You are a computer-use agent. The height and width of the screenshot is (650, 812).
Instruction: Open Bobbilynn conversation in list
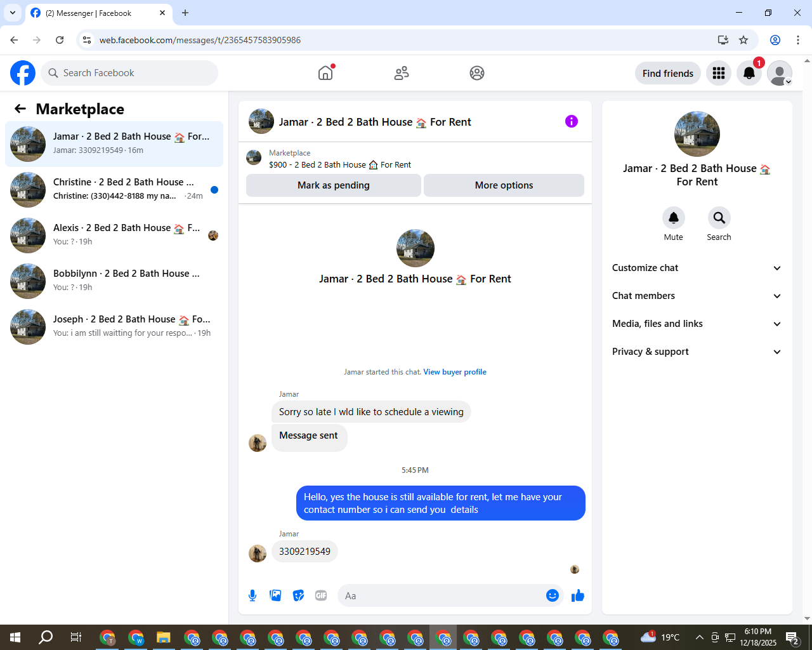click(x=114, y=281)
